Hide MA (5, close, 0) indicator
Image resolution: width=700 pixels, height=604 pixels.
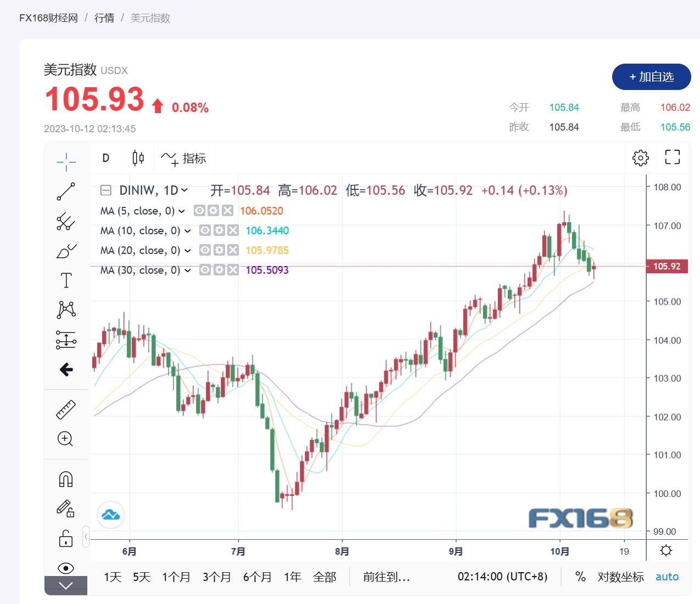pyautogui.click(x=199, y=211)
